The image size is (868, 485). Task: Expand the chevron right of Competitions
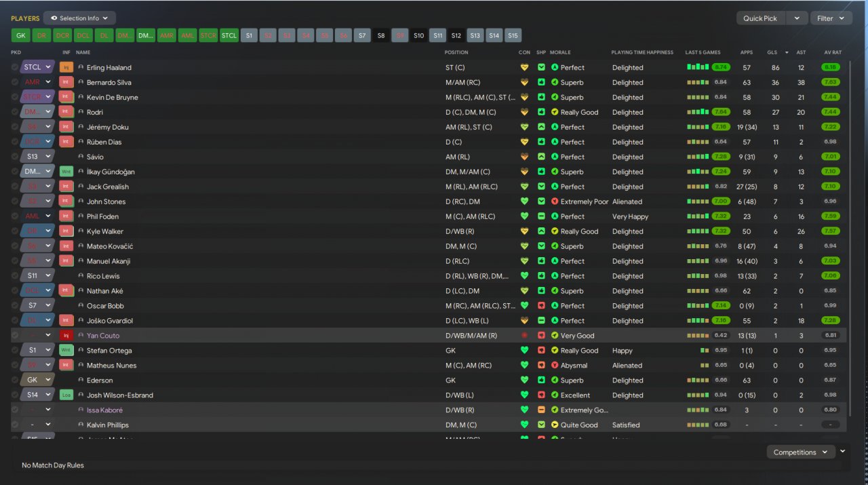click(843, 451)
